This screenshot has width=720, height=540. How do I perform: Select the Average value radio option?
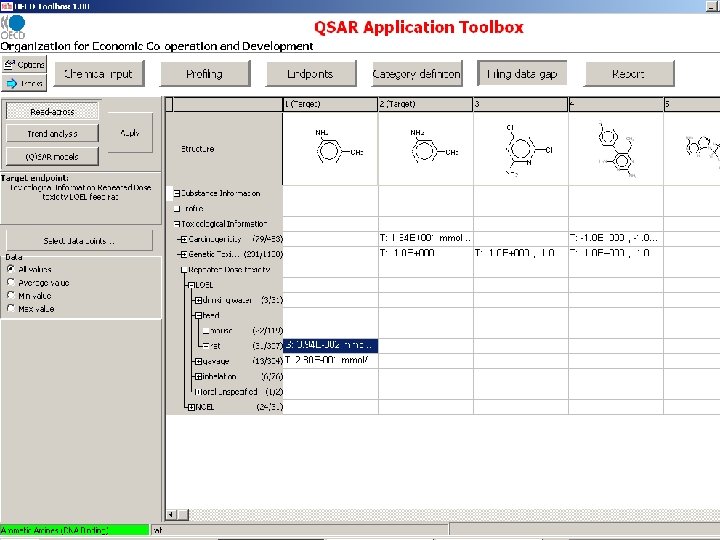click(x=11, y=282)
